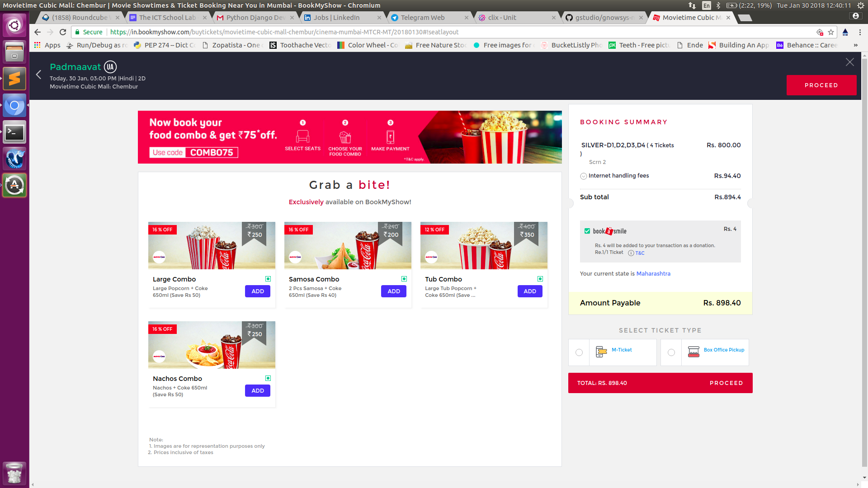Select the Box Office Pickup radio button
The height and width of the screenshot is (488, 868).
point(671,352)
